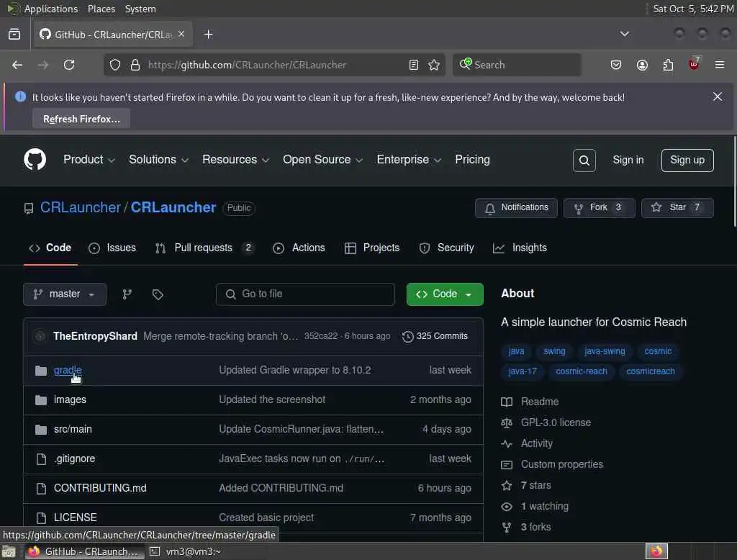This screenshot has width=737, height=560.
Task: Open a new tab with plus icon
Action: click(208, 35)
